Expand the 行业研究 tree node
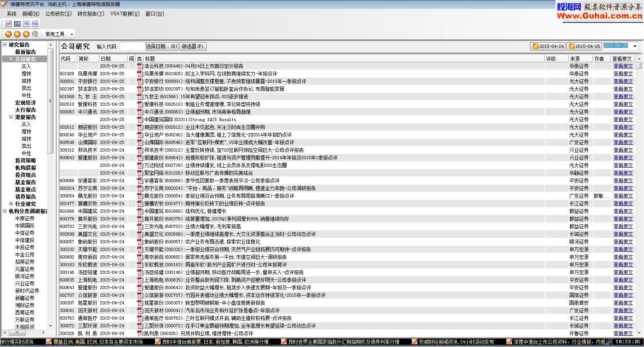This screenshot has width=644, height=347. click(11, 204)
